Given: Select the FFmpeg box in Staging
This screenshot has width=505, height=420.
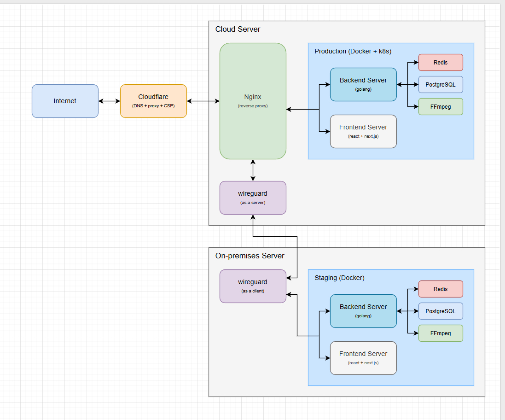Looking at the screenshot, I should click(440, 333).
